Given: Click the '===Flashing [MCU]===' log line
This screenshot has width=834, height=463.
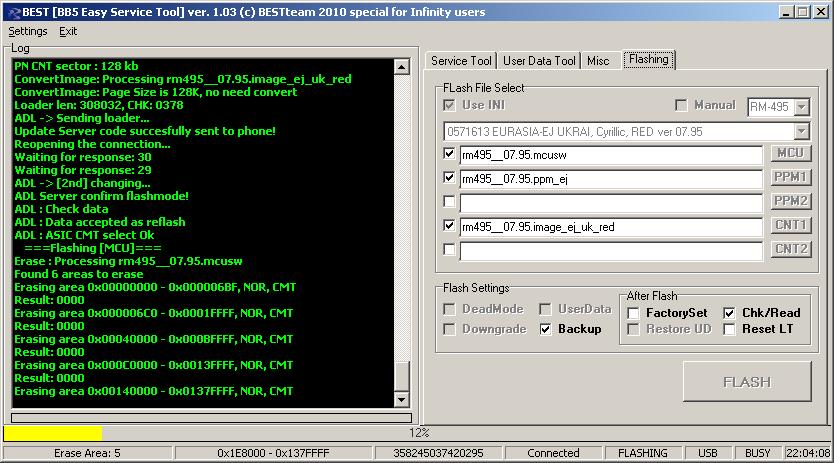Looking at the screenshot, I should (93, 248).
